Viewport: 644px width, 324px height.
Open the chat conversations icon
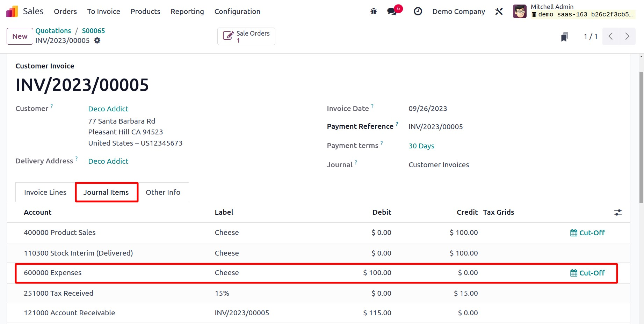coord(392,12)
